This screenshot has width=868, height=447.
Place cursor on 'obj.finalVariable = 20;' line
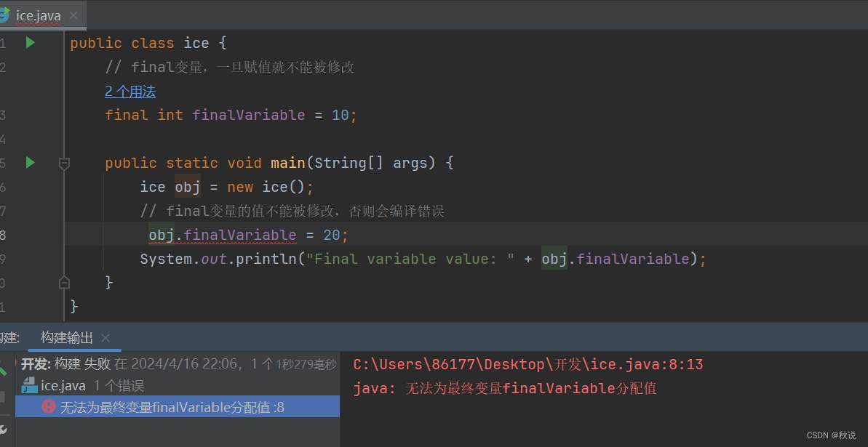pyautogui.click(x=248, y=235)
